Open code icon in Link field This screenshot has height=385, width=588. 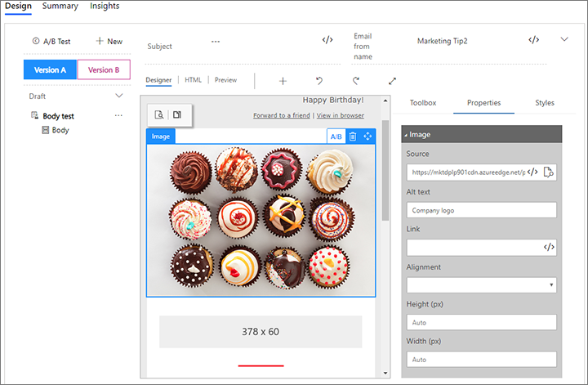[549, 247]
